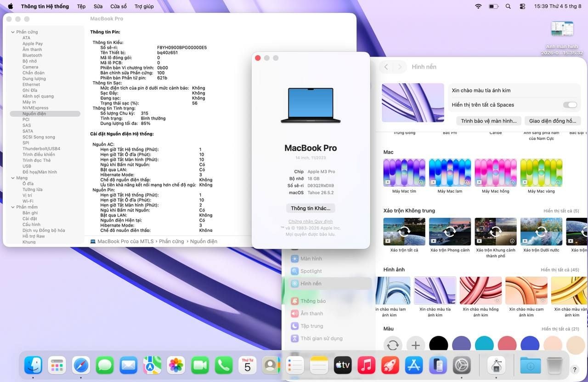Viewport: 588px width, 382px height.
Task: Open the Apple menu
Action: click(11, 6)
